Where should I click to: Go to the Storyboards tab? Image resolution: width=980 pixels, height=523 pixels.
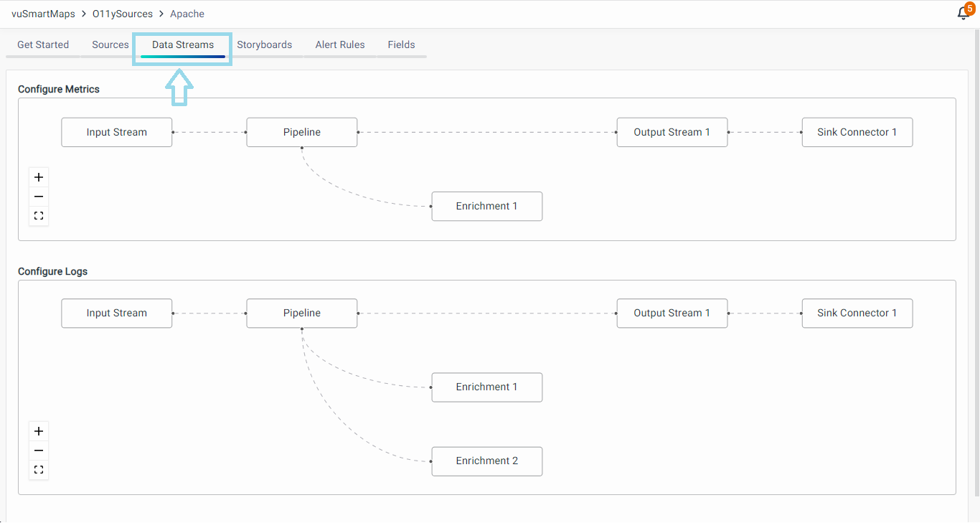tap(265, 44)
